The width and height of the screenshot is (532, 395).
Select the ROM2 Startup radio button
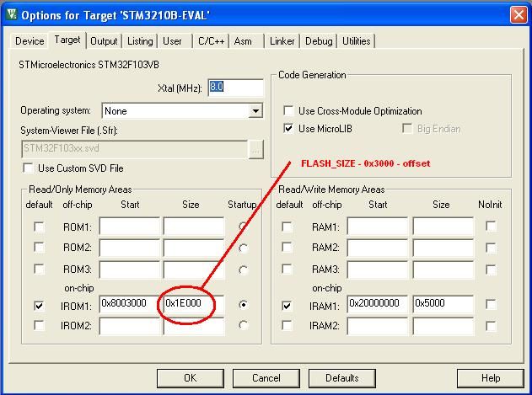[x=244, y=248]
